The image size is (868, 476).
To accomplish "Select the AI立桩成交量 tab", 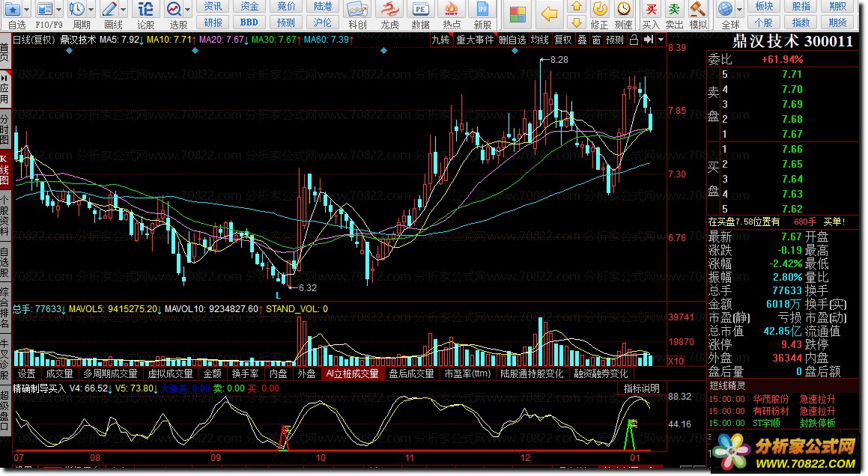I will pyautogui.click(x=352, y=374).
